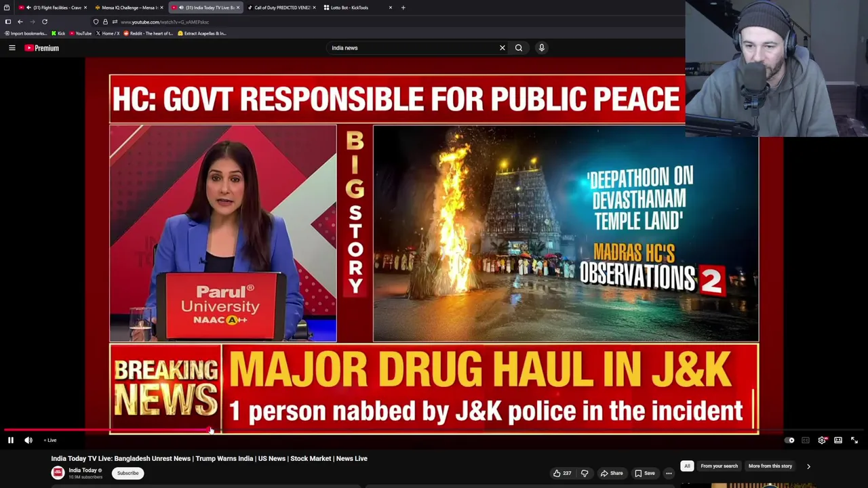Clear the search query with the X

point(502,48)
